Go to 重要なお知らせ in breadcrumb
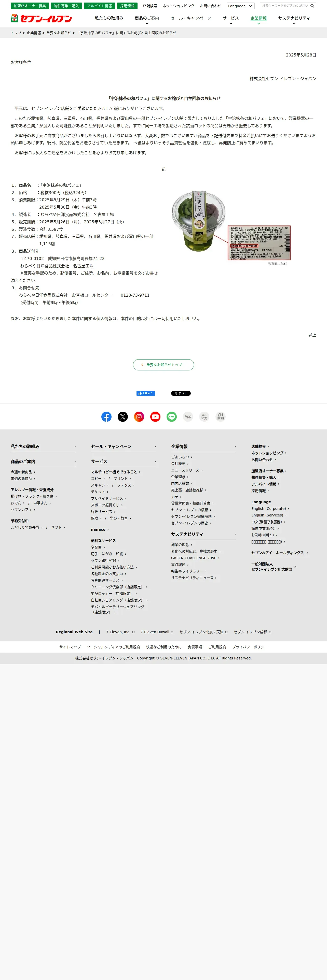Screen dimensions: 327x980 pos(59,33)
